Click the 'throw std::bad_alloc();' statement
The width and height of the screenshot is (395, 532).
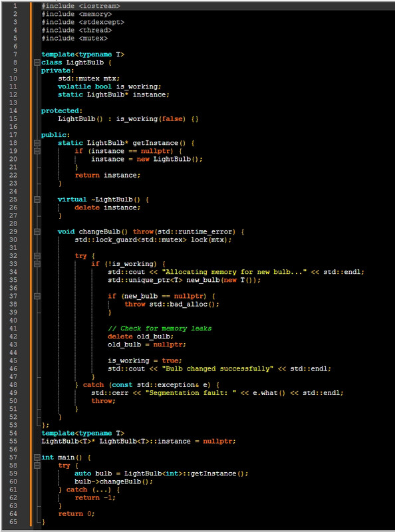pyautogui.click(x=172, y=305)
